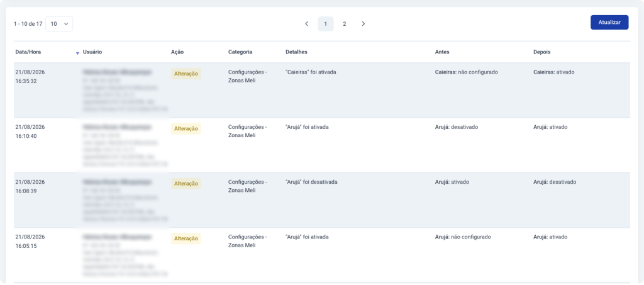This screenshot has height=285, width=644.
Task: Click the Atualizar button
Action: 609,22
